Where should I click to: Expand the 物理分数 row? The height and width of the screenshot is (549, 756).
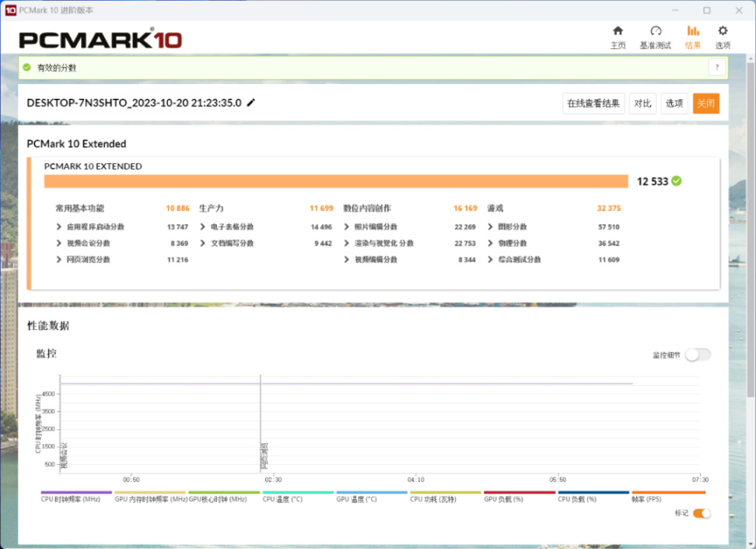(490, 243)
